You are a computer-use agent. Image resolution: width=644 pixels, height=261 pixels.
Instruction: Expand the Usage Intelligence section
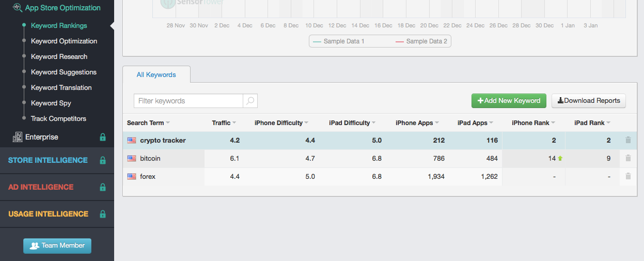(48, 214)
